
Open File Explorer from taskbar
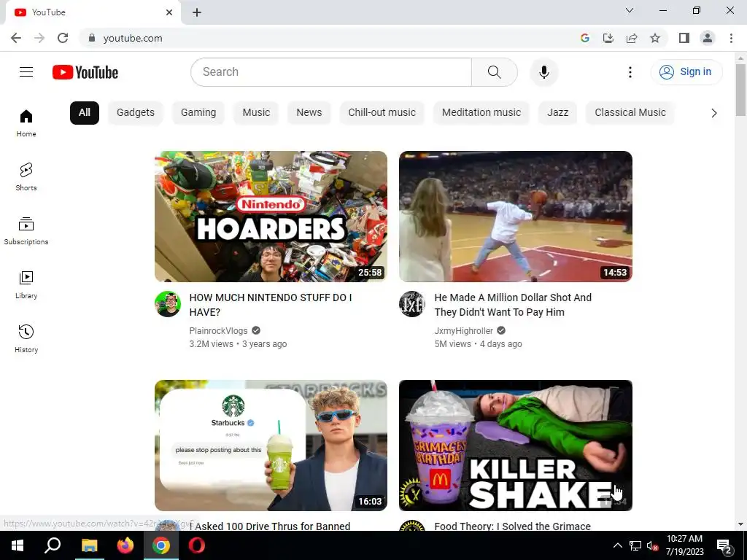coord(89,545)
